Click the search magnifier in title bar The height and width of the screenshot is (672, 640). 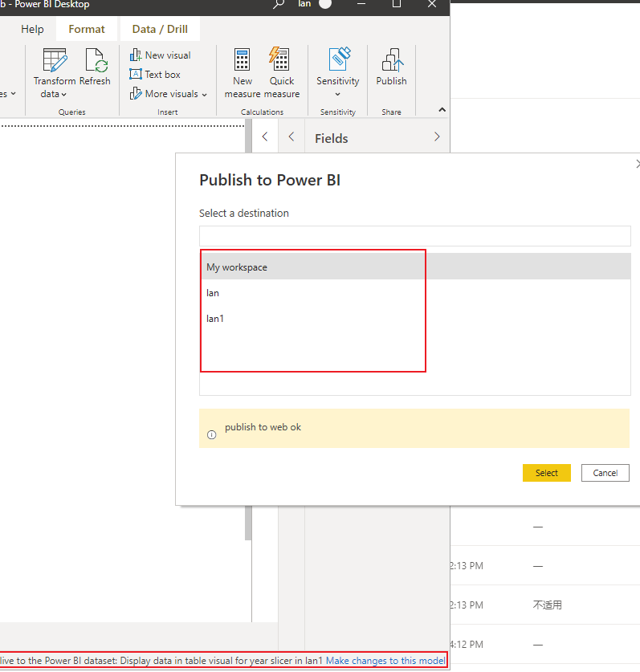coord(279,4)
